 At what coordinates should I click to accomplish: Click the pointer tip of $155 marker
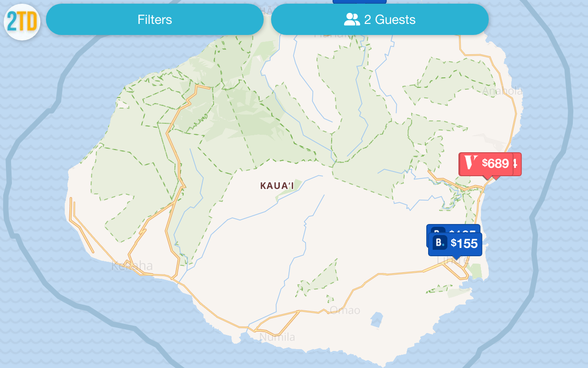point(456,258)
